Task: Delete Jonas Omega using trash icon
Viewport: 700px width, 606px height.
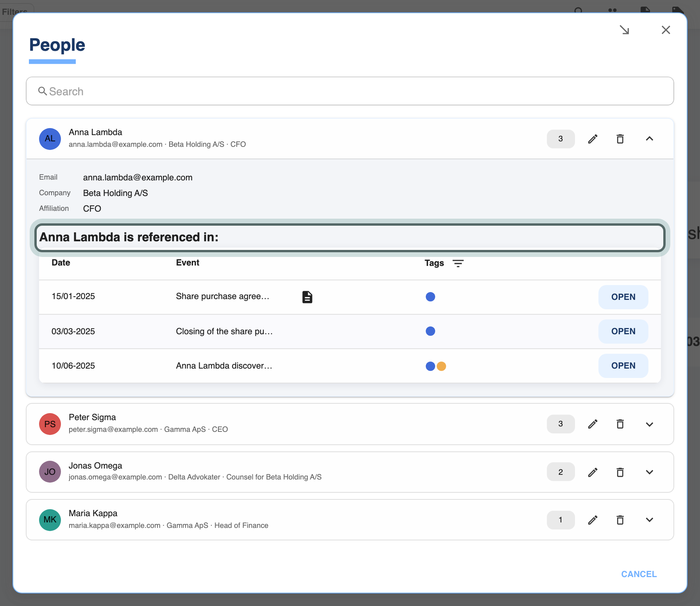Action: [x=620, y=472]
